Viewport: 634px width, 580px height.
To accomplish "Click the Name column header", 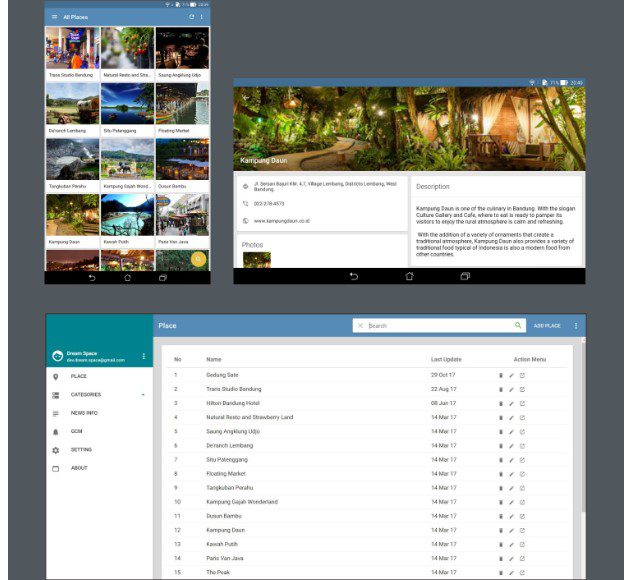I will click(213, 359).
